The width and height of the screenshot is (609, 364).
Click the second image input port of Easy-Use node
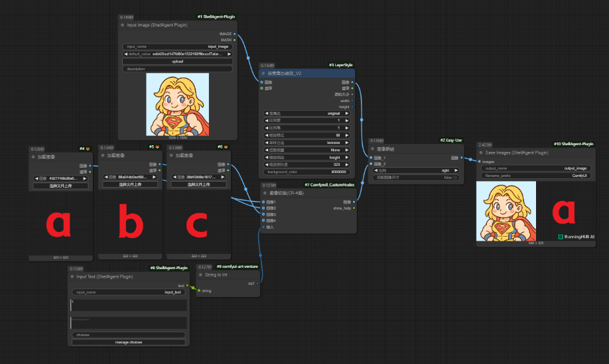[371, 164]
